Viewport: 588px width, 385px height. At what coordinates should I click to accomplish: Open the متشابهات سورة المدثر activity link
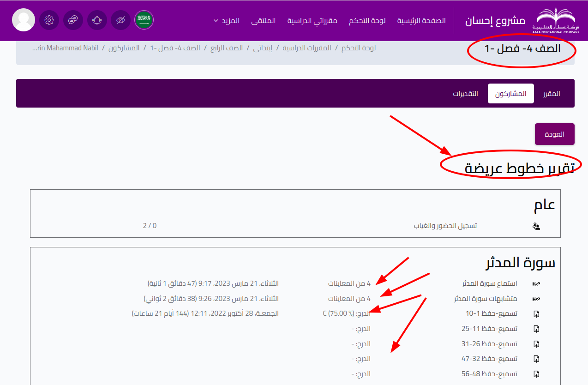[x=485, y=299]
